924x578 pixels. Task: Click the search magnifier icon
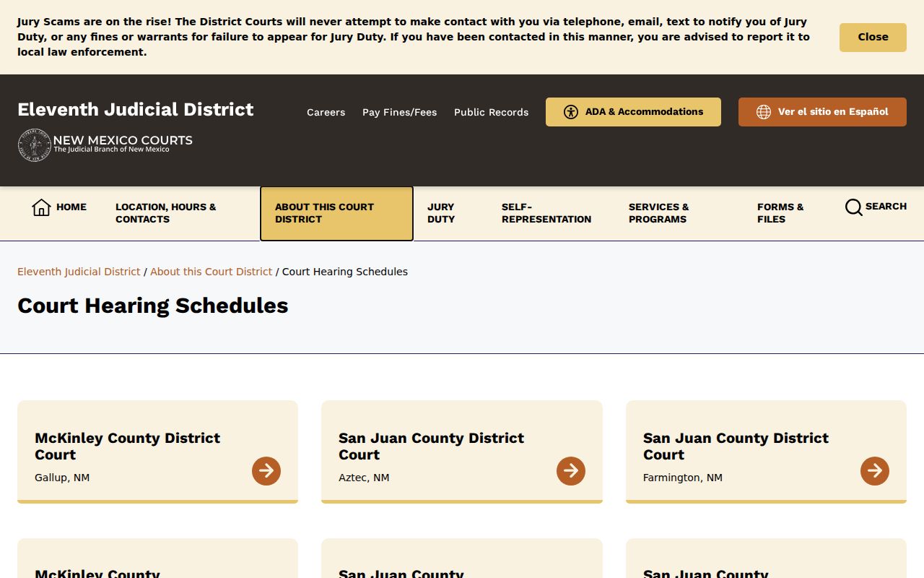(853, 207)
